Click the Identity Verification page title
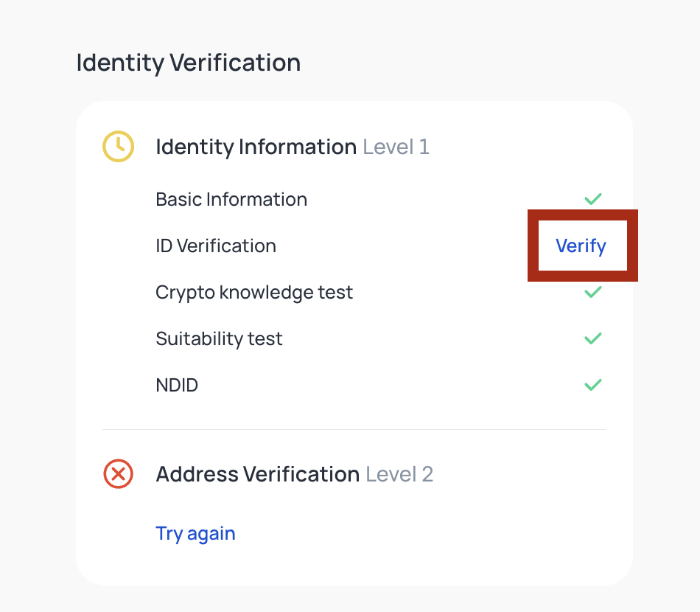 tap(189, 63)
